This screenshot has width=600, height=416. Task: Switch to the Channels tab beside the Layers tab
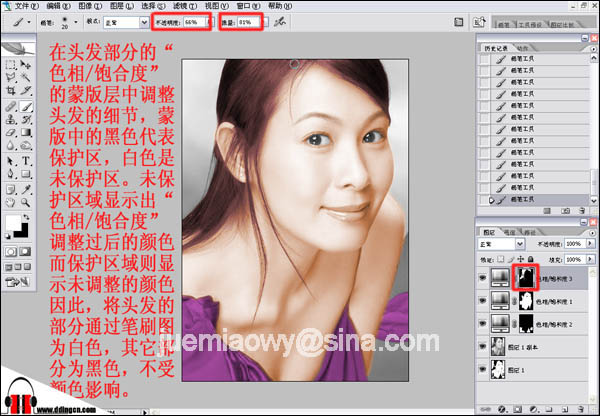[x=509, y=232]
